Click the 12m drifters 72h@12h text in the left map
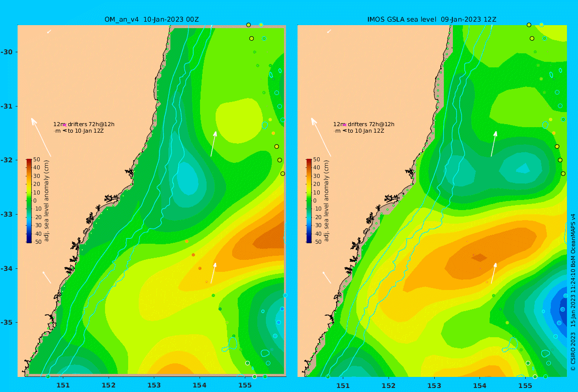 pyautogui.click(x=84, y=124)
